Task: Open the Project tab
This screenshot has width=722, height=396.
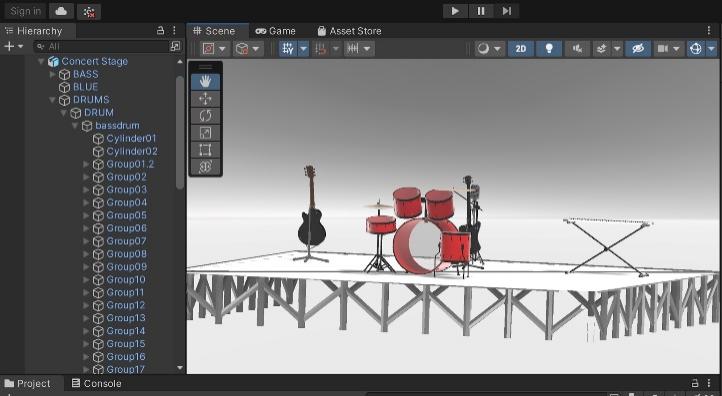Action: coord(27,383)
